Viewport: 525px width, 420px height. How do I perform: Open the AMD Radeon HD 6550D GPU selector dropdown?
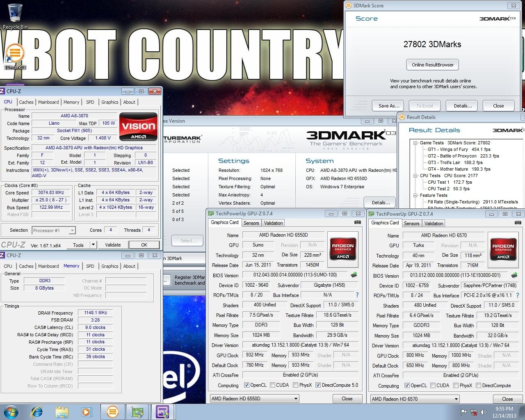click(254, 398)
